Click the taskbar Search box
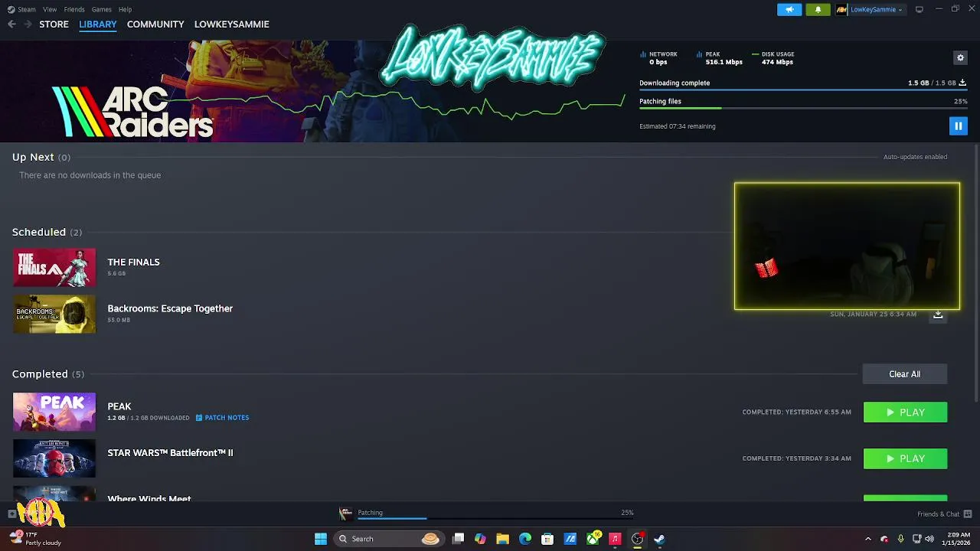This screenshot has height=551, width=980. pyautogui.click(x=389, y=539)
